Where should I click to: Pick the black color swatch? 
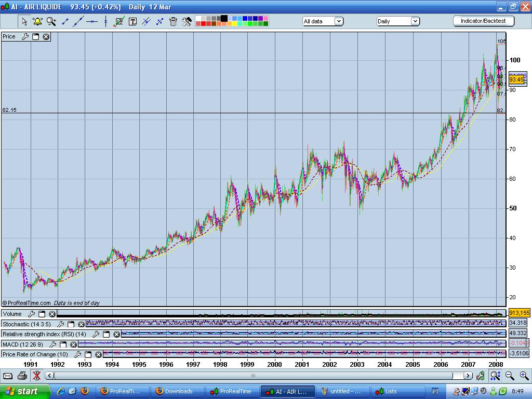click(x=224, y=18)
